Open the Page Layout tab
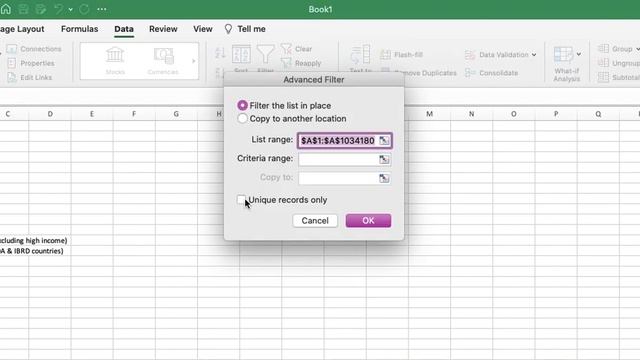Screen dimensions: 640x360 (x=22, y=29)
